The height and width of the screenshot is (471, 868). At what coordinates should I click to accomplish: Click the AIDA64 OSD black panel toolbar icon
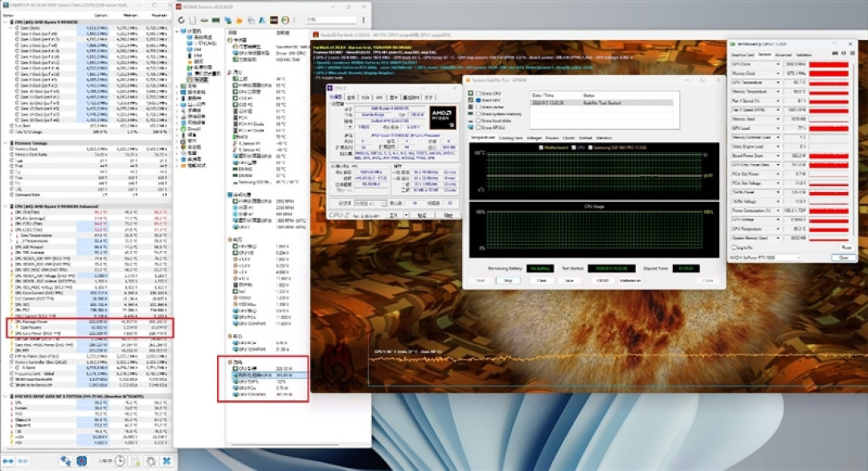[x=274, y=20]
